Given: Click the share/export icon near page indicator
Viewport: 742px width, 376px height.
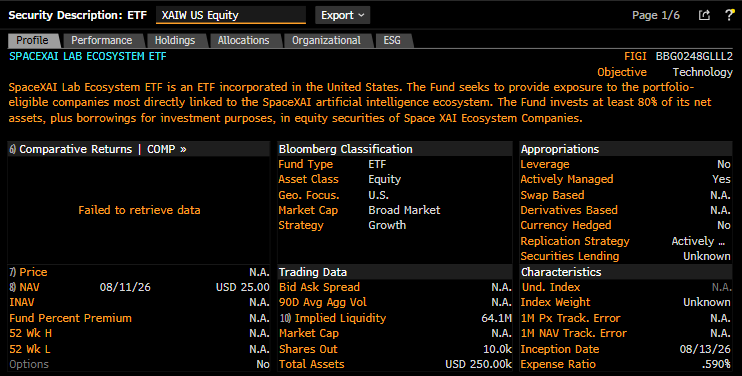Looking at the screenshot, I should coord(704,15).
